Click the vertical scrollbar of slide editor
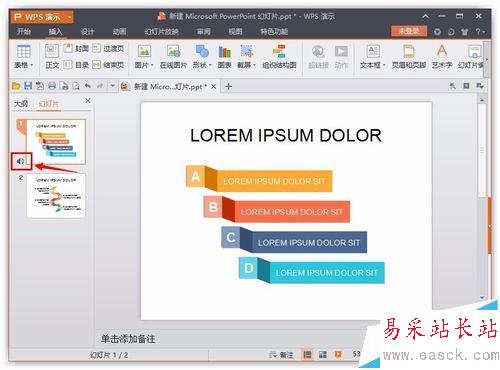The image size is (500, 370). click(x=482, y=151)
